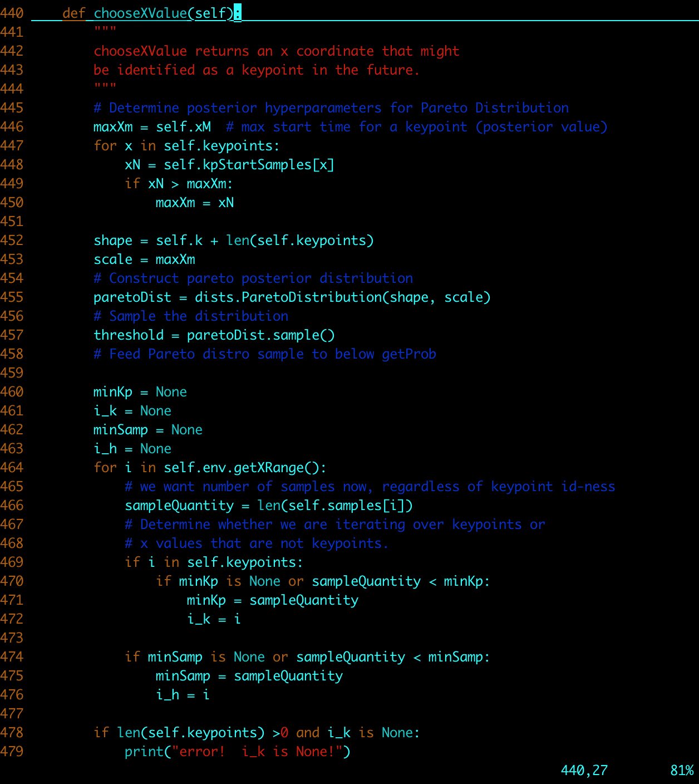Click the docstring text 'be identified as a keypoint'
The image size is (699, 784).
pos(199,70)
